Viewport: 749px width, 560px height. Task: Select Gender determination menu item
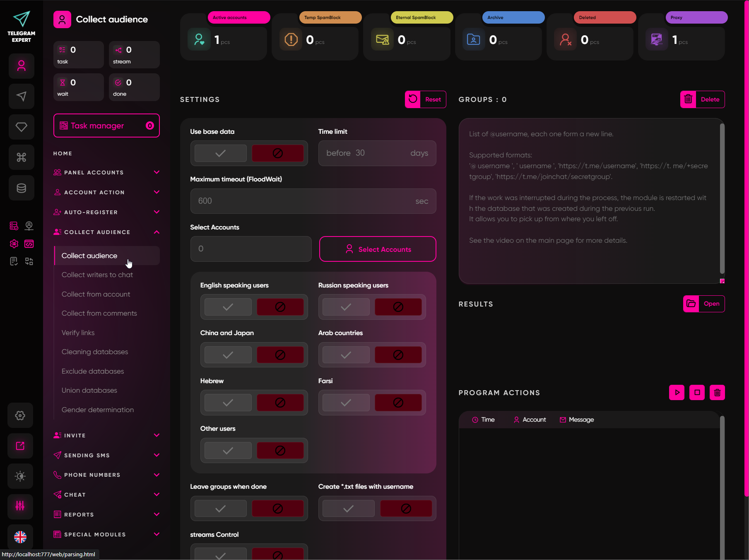point(98,410)
